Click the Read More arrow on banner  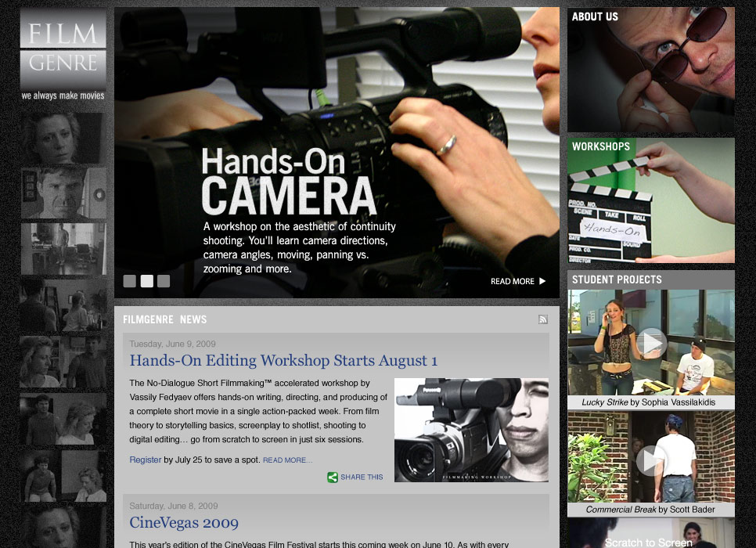(518, 281)
